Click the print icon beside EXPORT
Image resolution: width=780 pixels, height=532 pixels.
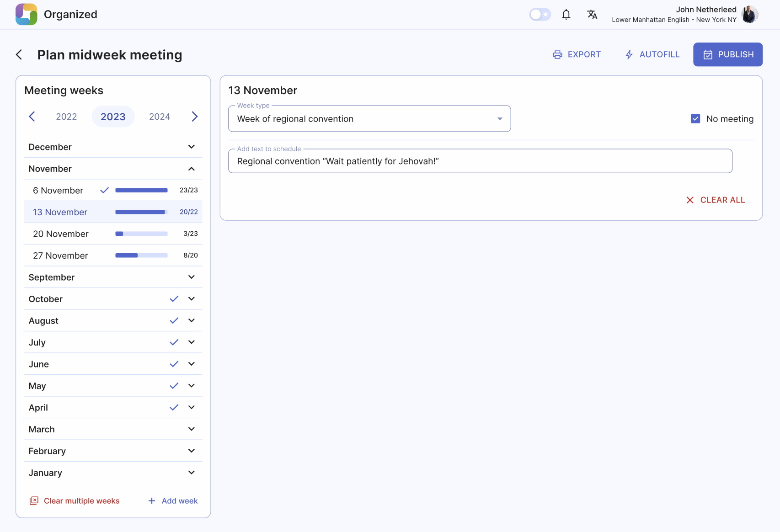(x=557, y=54)
